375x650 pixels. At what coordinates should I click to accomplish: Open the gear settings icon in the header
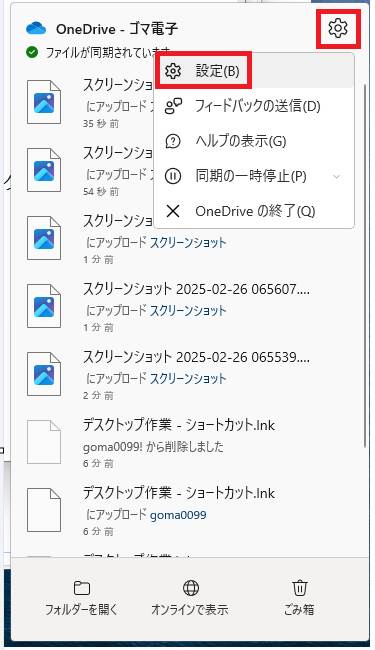point(338,28)
